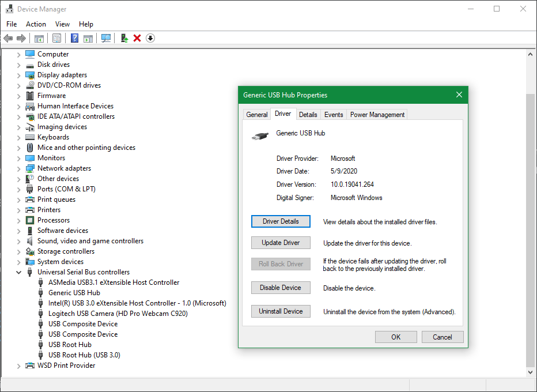Click the Show/Hide console tree icon

(x=39, y=38)
